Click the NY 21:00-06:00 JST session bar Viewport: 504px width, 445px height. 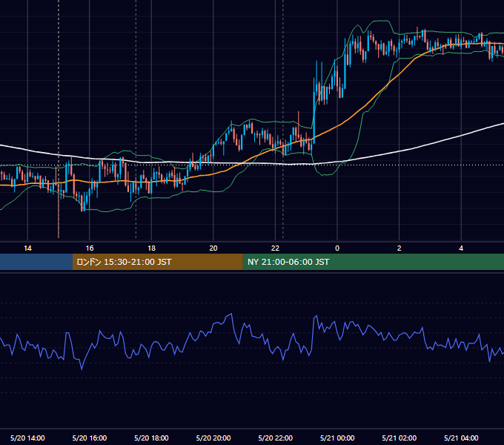(373, 262)
